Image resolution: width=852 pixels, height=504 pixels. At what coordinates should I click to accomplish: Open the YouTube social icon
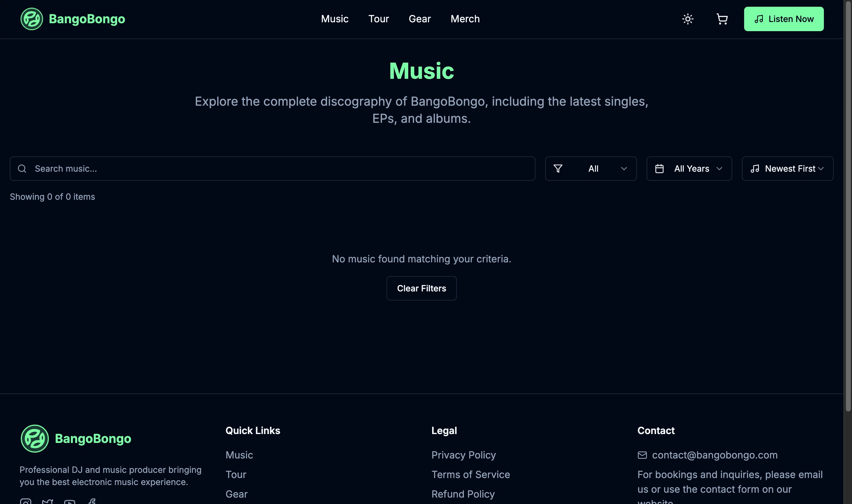tap(70, 501)
